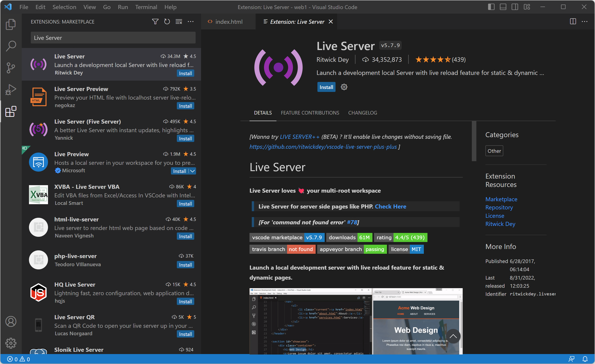Open the Repository resource link
The width and height of the screenshot is (595, 364).
tap(499, 207)
